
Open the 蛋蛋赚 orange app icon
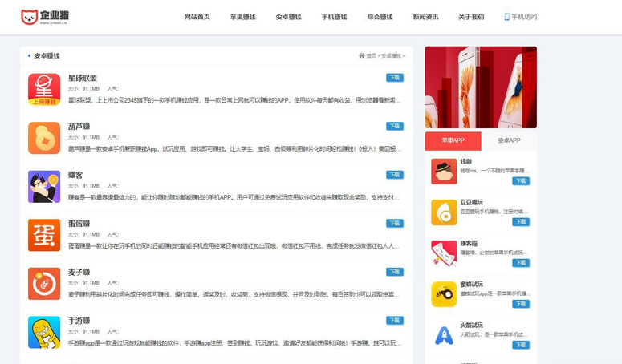click(44, 235)
